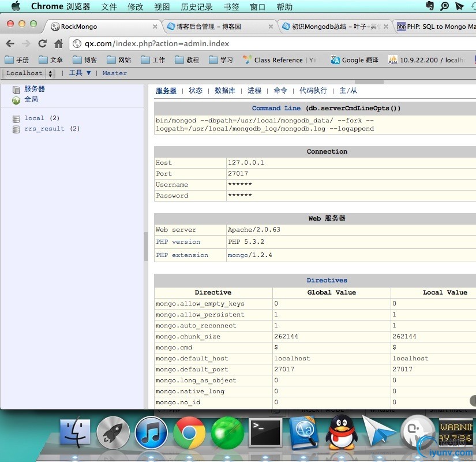Image resolution: width=476 pixels, height=462 pixels.
Task: Open the Localhost server dropdown
Action: 28,73
